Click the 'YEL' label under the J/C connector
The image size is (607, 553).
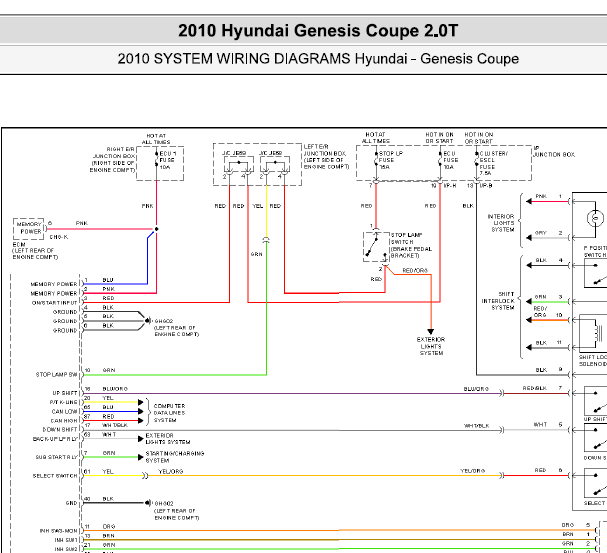coord(257,206)
